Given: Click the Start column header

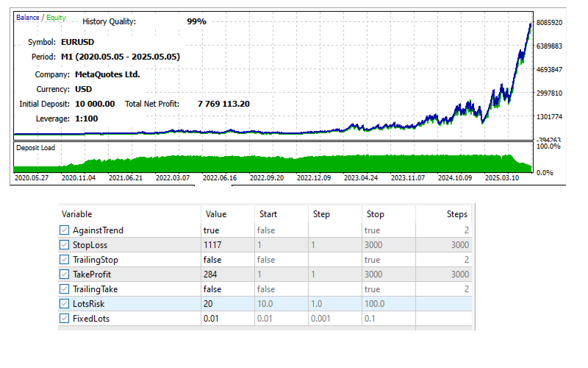Looking at the screenshot, I should (x=268, y=214).
